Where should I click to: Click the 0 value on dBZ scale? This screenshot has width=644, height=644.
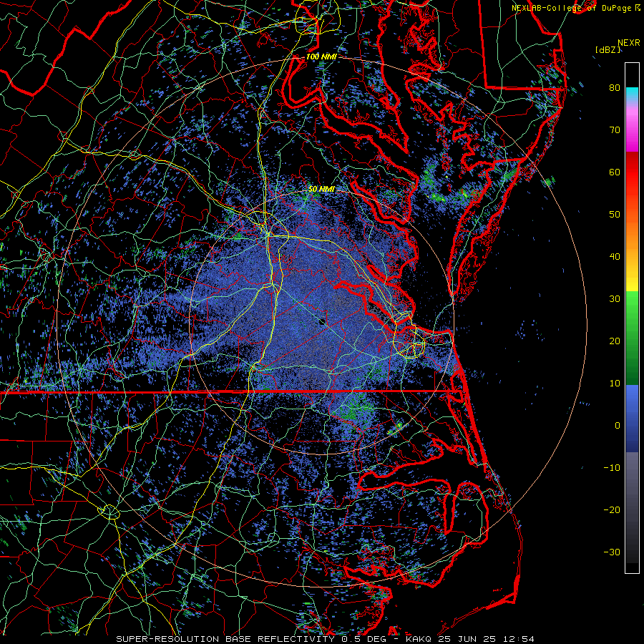[x=618, y=426]
